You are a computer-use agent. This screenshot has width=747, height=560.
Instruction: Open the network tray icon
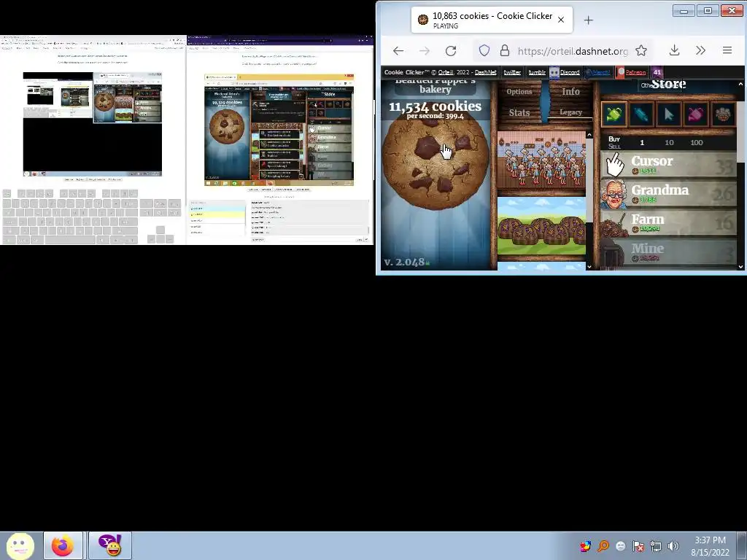(656, 546)
